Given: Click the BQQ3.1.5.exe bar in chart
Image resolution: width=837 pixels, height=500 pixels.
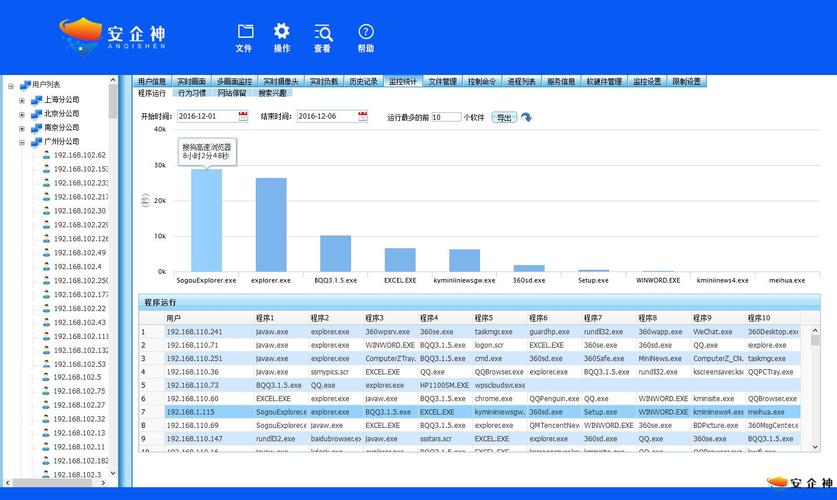Looking at the screenshot, I should 335,253.
